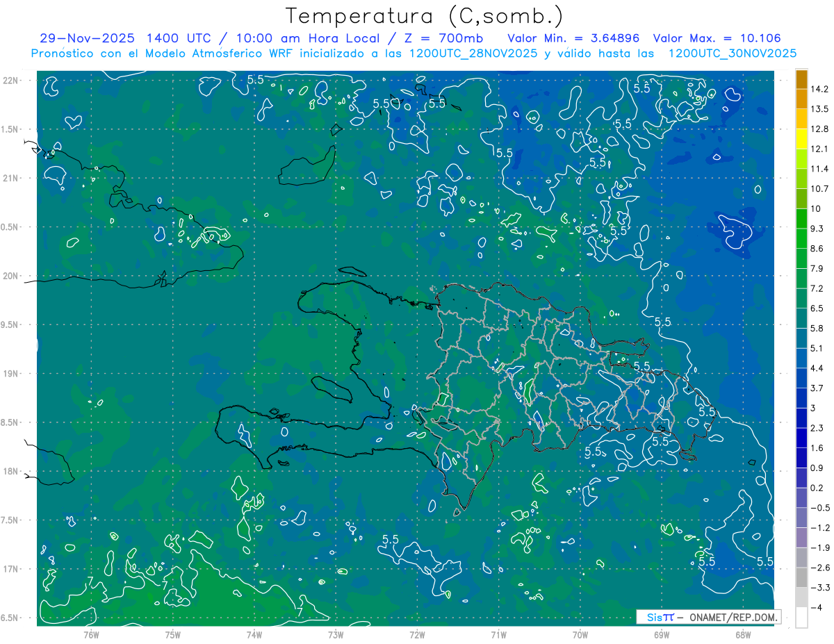Click the latitude axis label "21N"
The image size is (834, 644).
click(10, 178)
